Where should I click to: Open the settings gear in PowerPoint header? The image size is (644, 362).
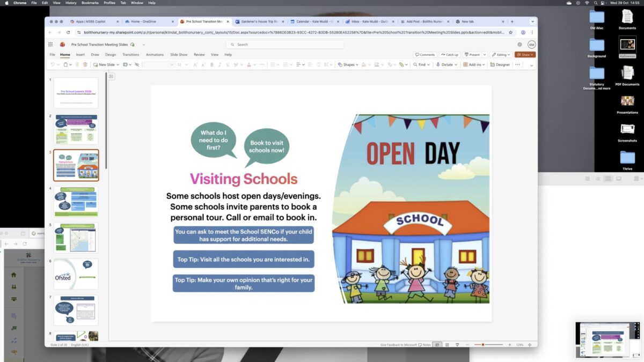(x=519, y=45)
